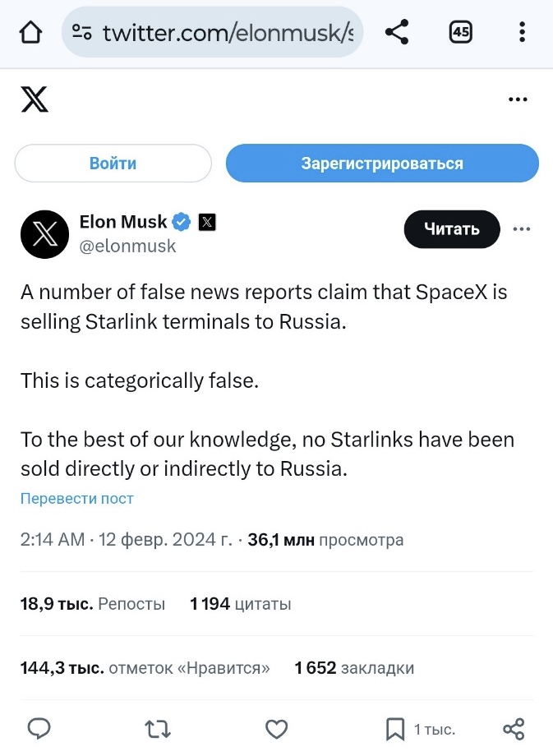Viewport: 553px width, 756px height.
Task: Click the blue verified badge
Action: click(182, 222)
